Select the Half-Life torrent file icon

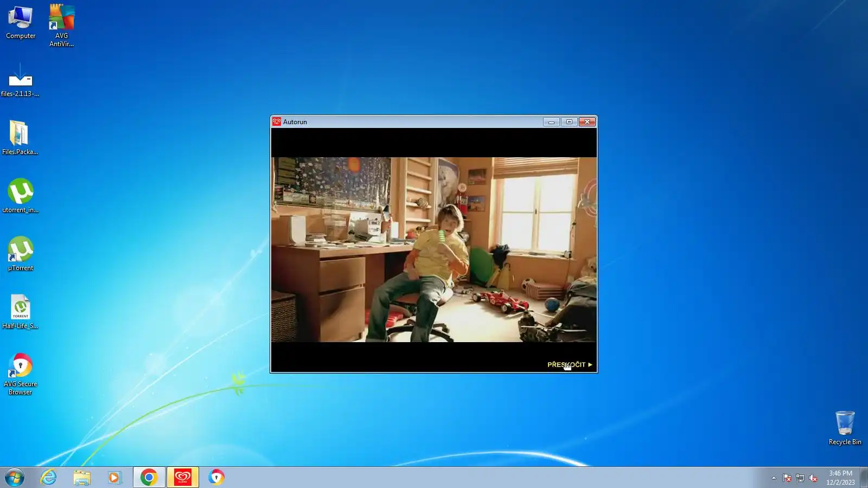coord(20,312)
